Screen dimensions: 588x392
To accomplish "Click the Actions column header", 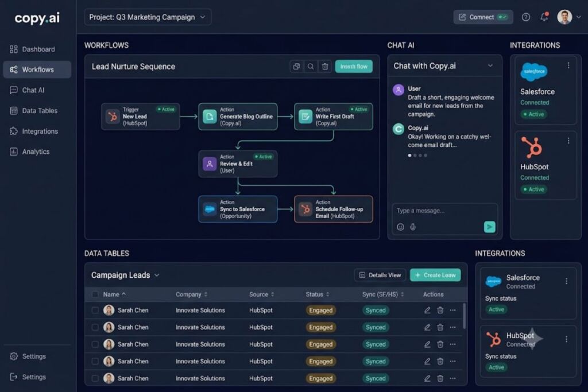I will pos(433,294).
